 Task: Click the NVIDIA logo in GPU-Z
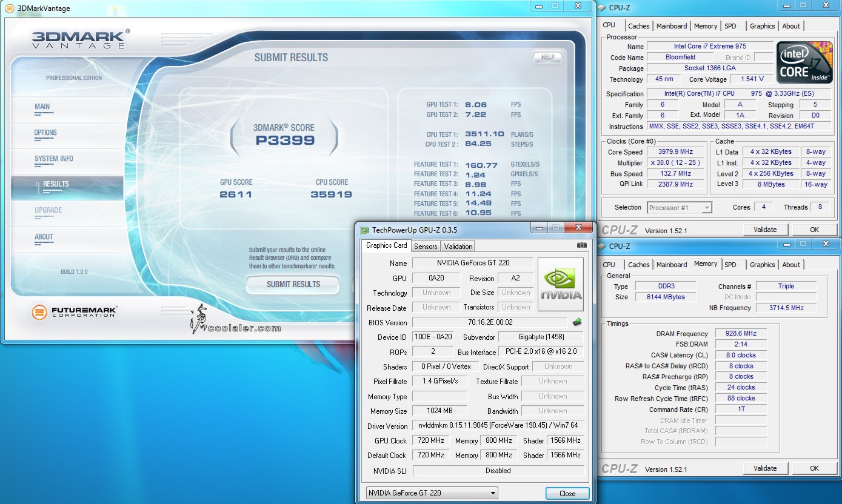(561, 285)
